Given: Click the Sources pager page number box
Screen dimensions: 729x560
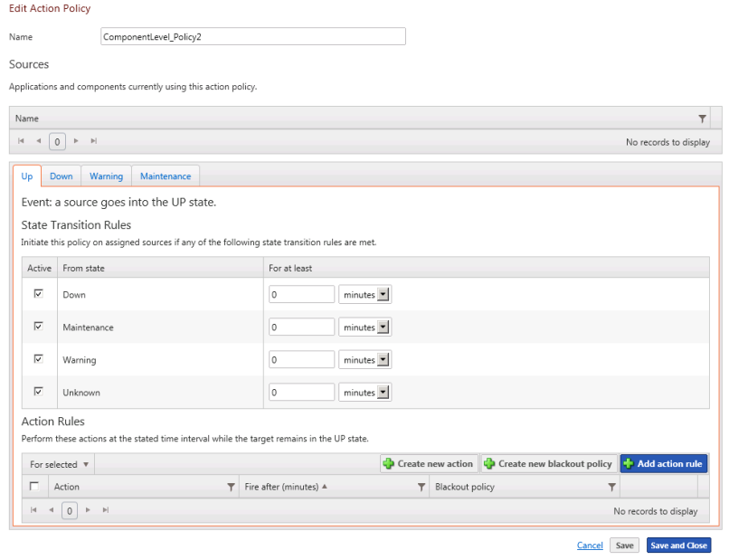Looking at the screenshot, I should (57, 141).
